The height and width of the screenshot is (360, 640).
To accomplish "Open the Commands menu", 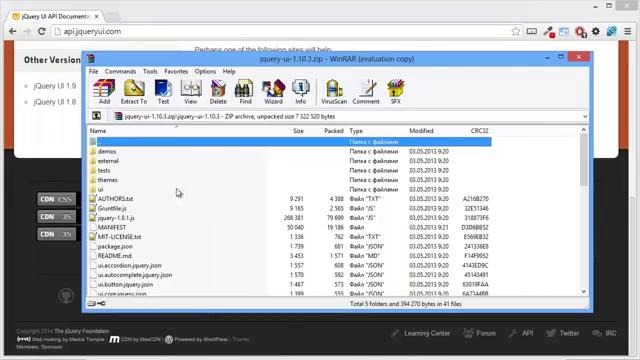I will tap(120, 71).
